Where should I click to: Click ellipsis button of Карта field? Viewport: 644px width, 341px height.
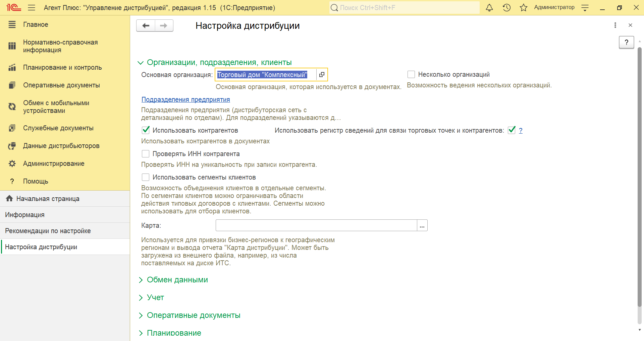tap(422, 225)
